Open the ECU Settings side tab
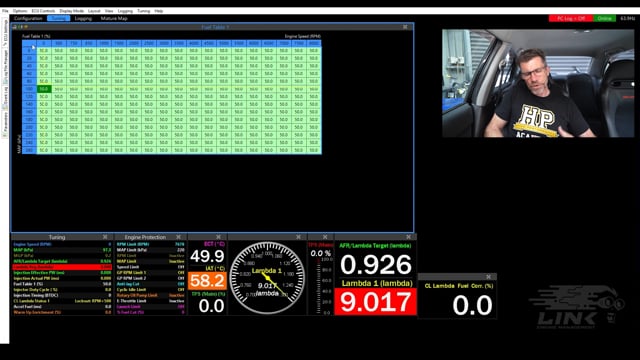 (x=5, y=33)
